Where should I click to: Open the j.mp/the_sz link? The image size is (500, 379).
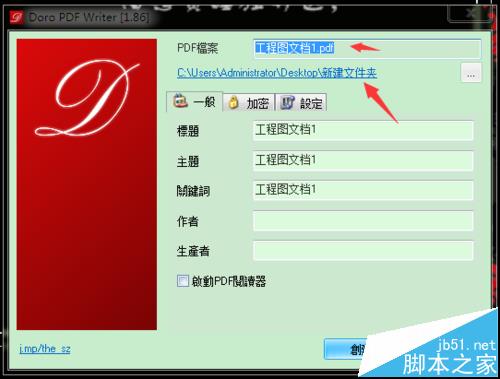(x=45, y=349)
